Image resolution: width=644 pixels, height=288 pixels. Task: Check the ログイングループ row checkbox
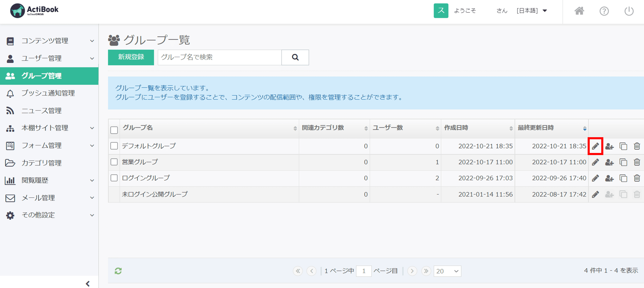tap(114, 178)
